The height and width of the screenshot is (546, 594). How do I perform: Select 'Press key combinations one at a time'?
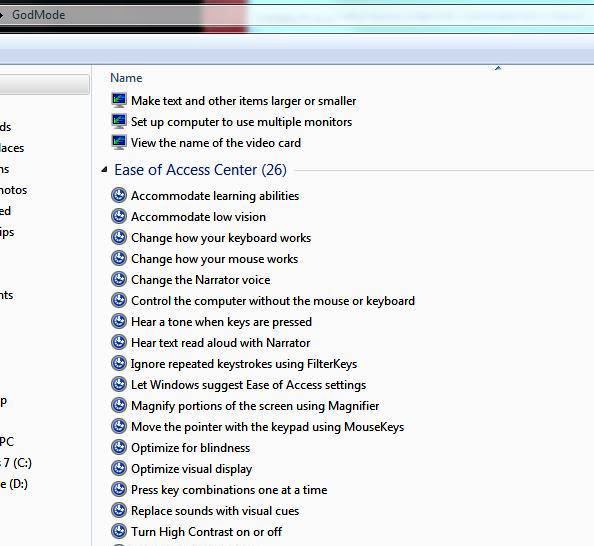tap(229, 490)
